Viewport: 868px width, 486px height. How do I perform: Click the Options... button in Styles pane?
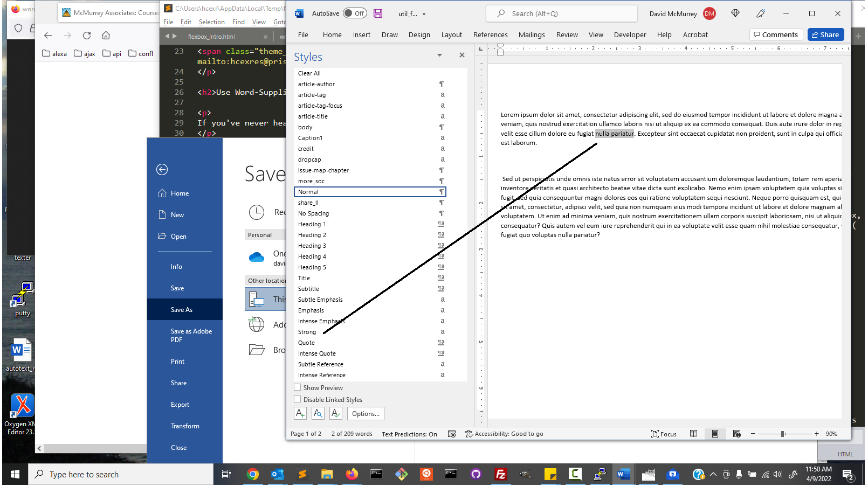366,414
